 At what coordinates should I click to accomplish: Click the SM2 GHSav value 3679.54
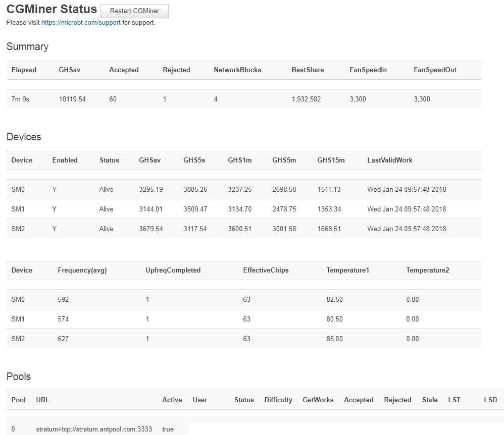pyautogui.click(x=151, y=229)
